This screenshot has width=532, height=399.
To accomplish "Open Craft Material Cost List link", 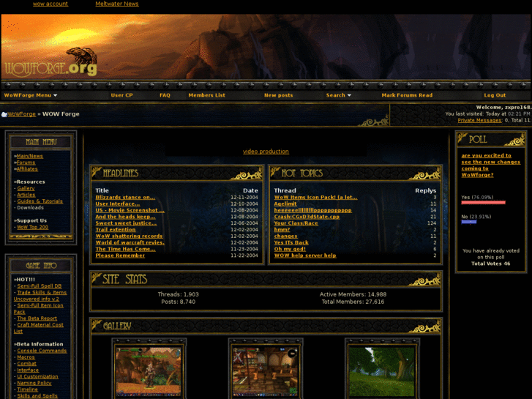I will pyautogui.click(x=39, y=328).
